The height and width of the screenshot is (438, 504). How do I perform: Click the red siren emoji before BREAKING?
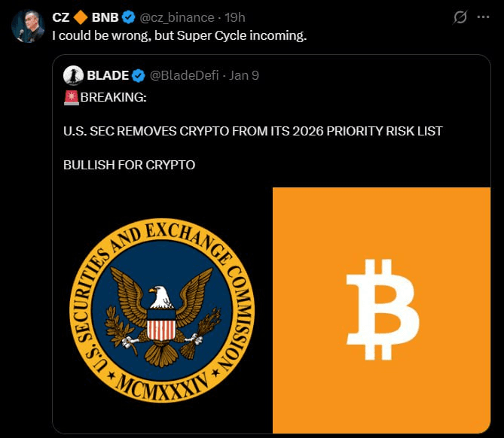pos(72,96)
